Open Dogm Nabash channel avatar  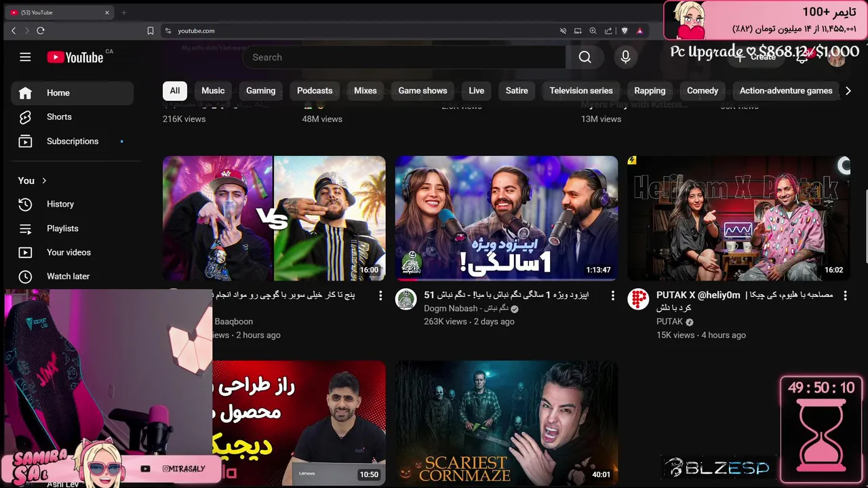pos(406,299)
